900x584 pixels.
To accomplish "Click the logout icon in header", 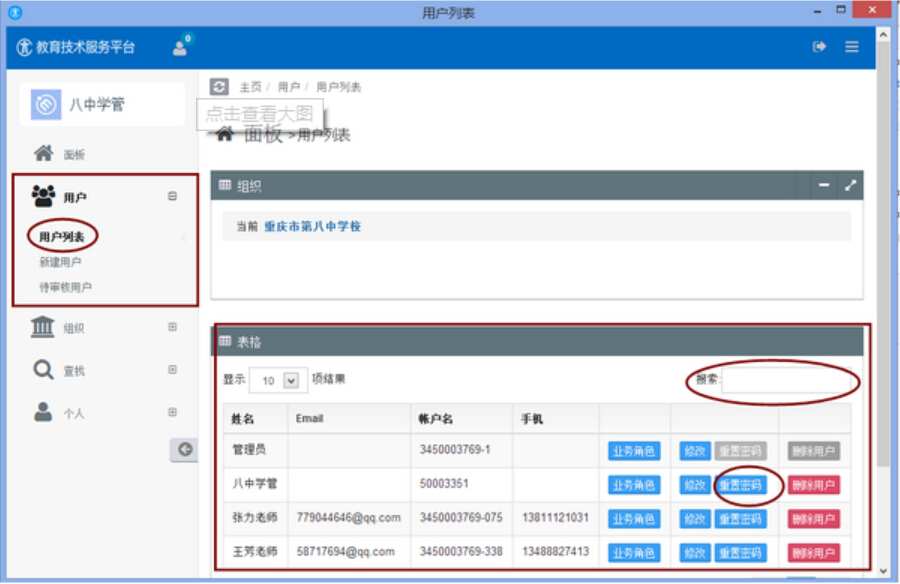I will (819, 47).
